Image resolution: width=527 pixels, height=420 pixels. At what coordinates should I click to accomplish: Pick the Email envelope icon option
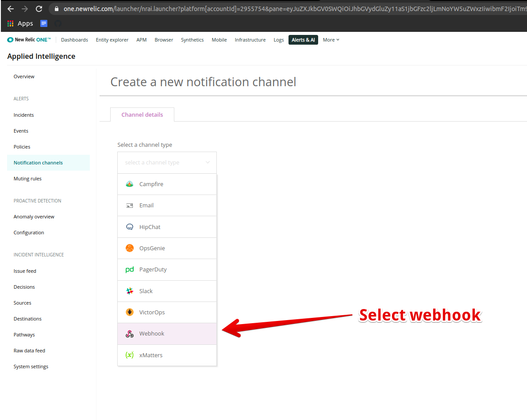pos(129,206)
